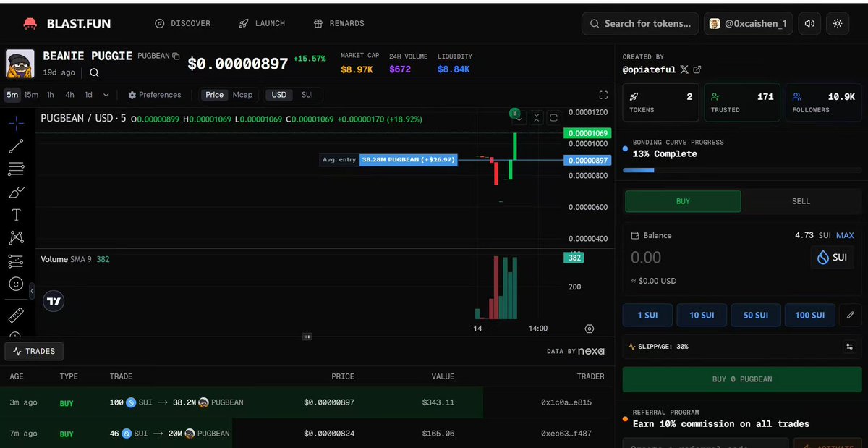
Task: Collapse the drawing toolbar side handle
Action: (31, 290)
